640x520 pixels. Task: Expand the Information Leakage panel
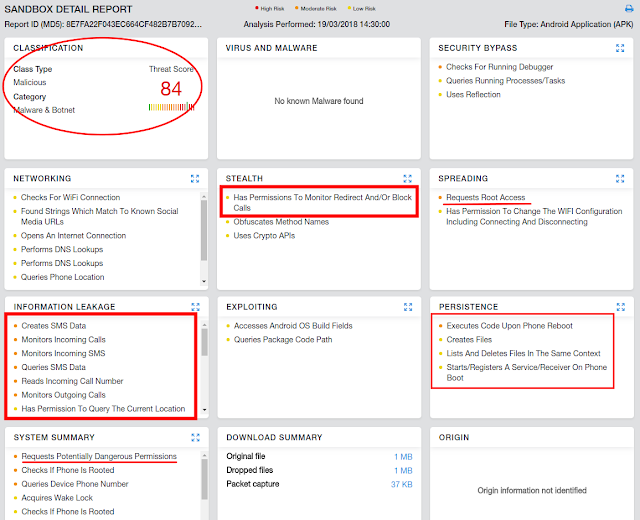coord(195,307)
